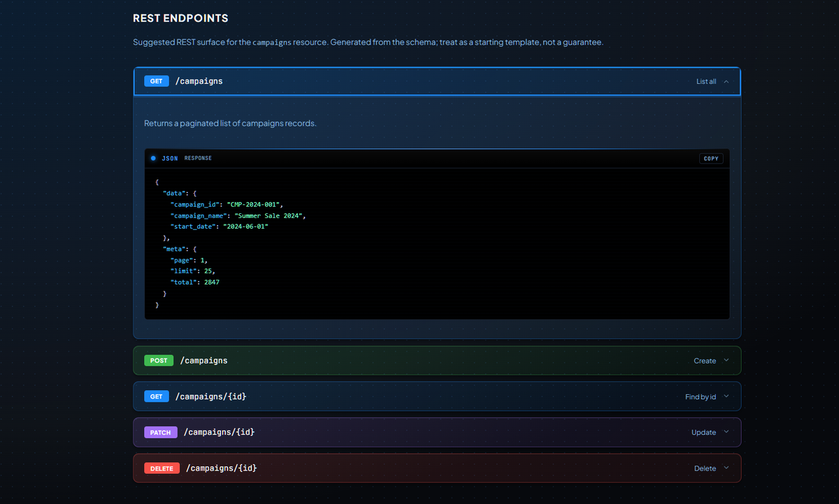Viewport: 839px width, 504px height.
Task: Click the List all link
Action: click(x=706, y=81)
